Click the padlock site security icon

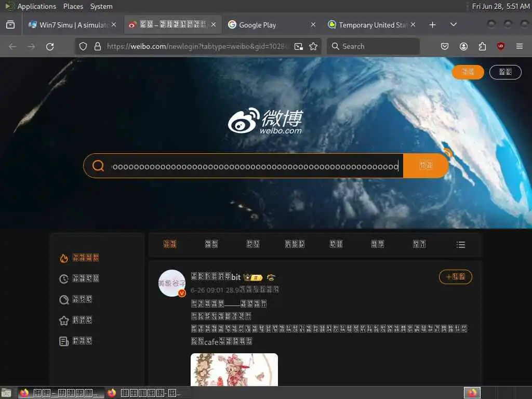[98, 46]
